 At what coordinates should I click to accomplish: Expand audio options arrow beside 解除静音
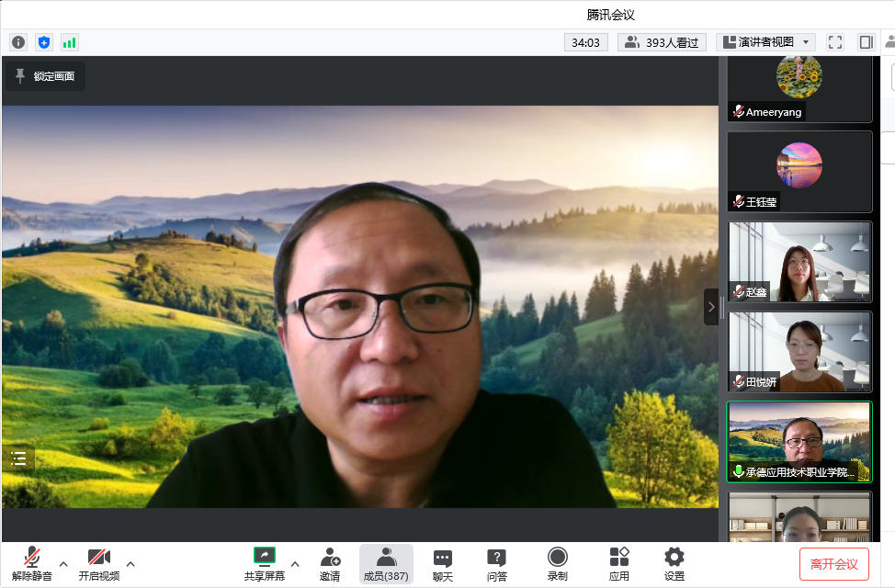(63, 563)
